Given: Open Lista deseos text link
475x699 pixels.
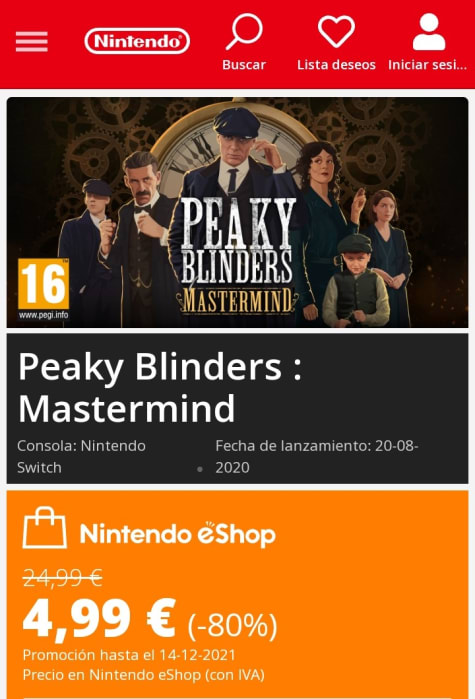Looking at the screenshot, I should 336,65.
